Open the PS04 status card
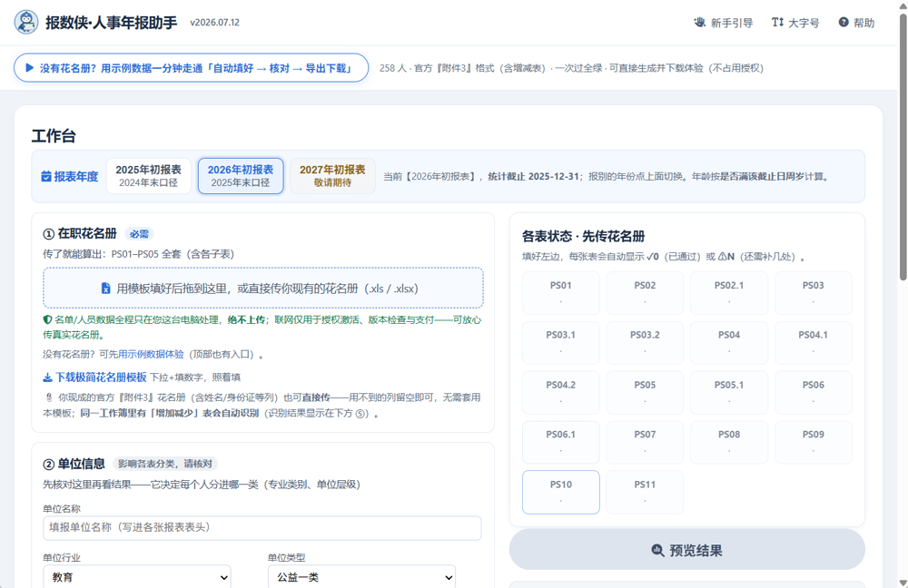Image resolution: width=908 pixels, height=588 pixels. tap(729, 342)
